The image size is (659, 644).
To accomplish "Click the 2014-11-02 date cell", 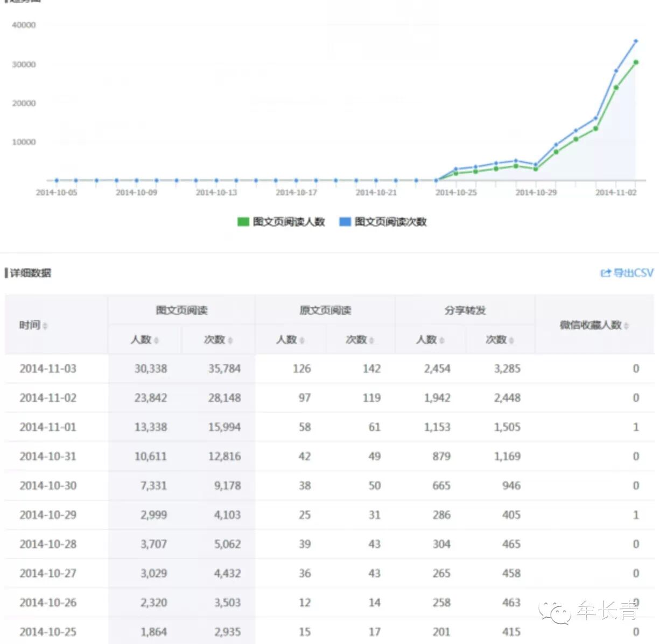I will (x=48, y=398).
